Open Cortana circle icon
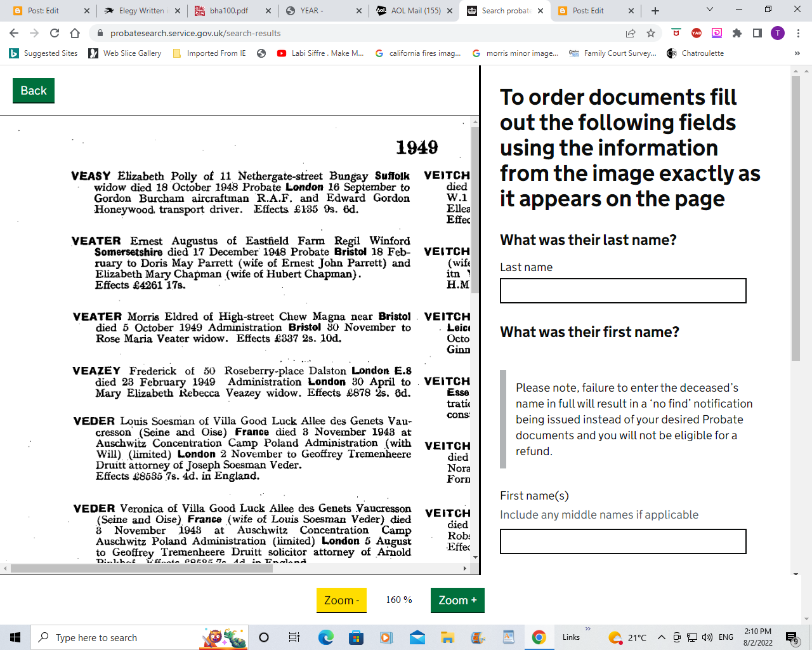Screen dimensions: 812x650 (x=264, y=637)
